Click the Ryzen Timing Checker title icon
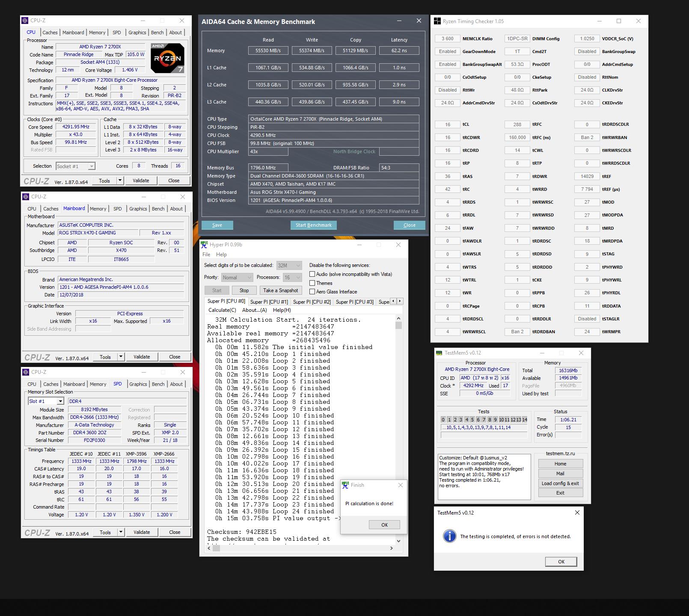This screenshot has height=616, width=689. 437,21
